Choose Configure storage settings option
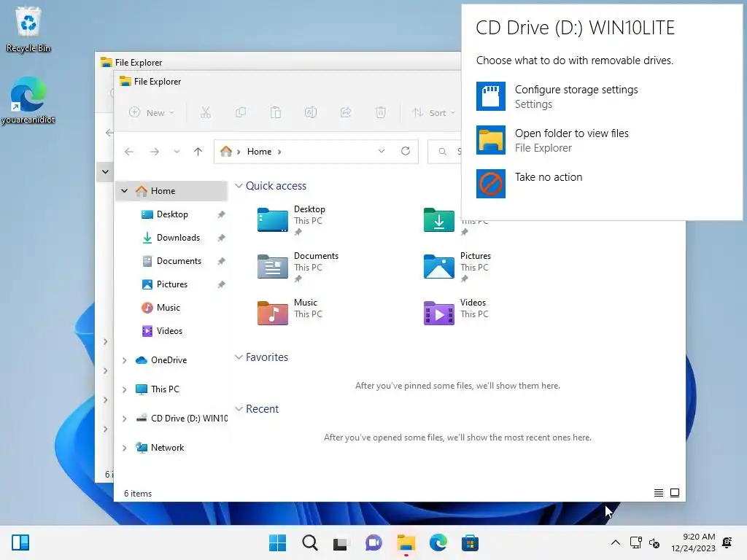Image resolution: width=747 pixels, height=560 pixels. tap(557, 96)
